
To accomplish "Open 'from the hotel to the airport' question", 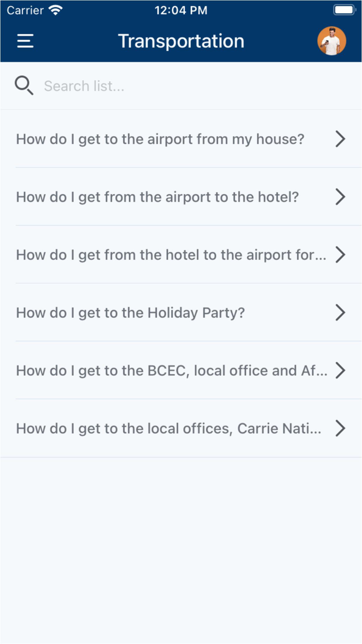I will [181, 255].
